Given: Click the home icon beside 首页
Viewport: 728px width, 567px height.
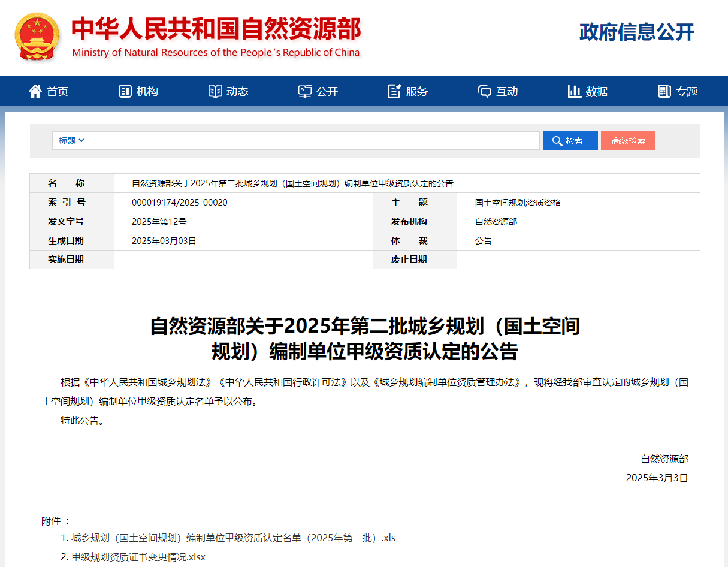Looking at the screenshot, I should tap(35, 91).
